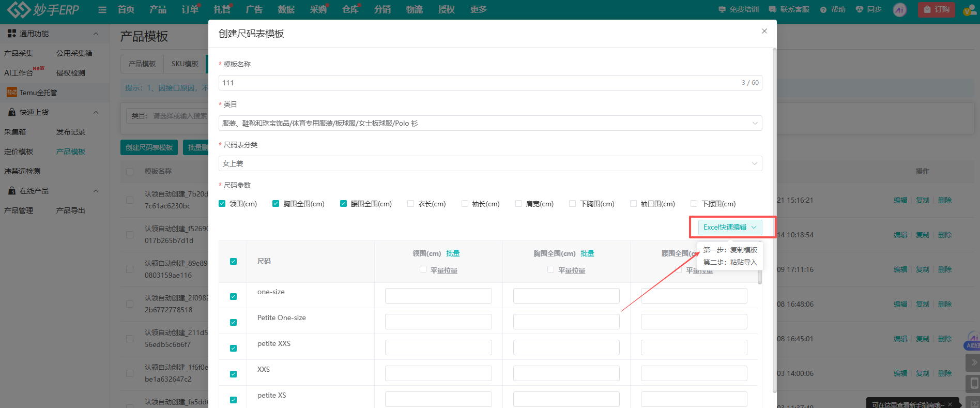
Task: Enable the 肩宽(cm) checkbox
Action: [x=518, y=204]
